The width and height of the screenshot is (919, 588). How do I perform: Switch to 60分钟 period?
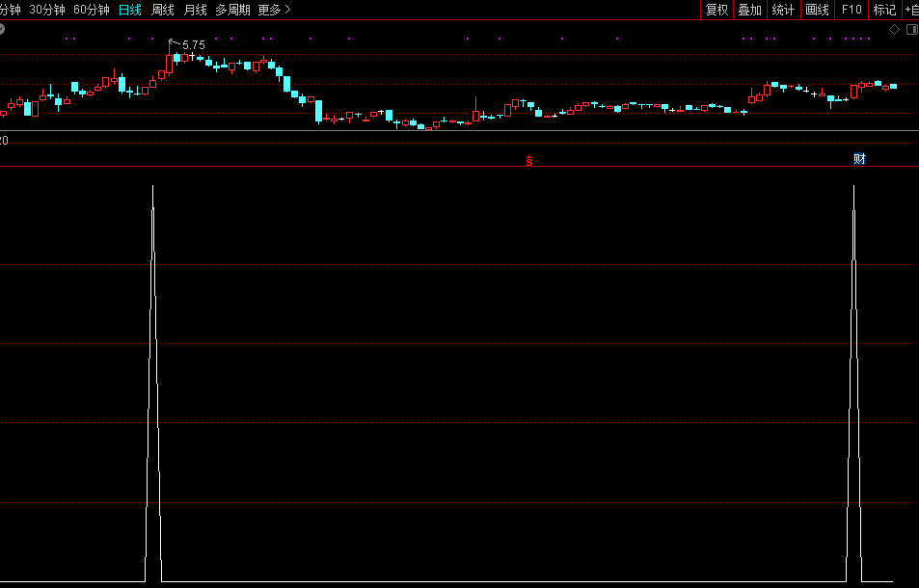point(92,10)
